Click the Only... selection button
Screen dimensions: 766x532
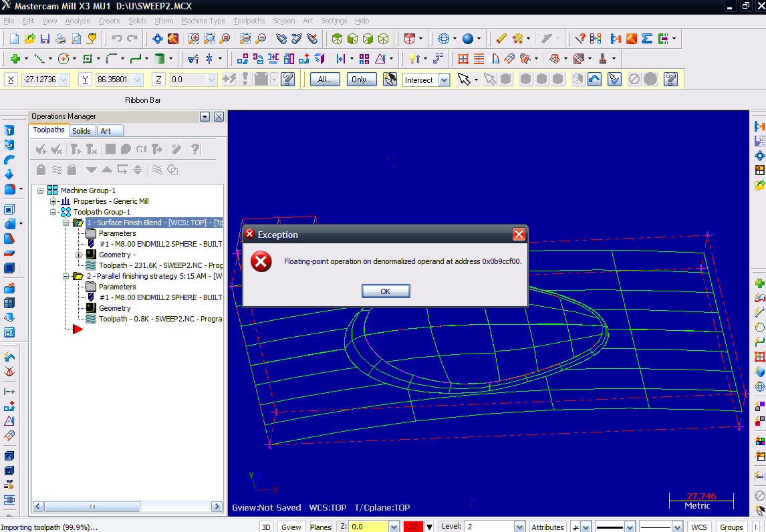pyautogui.click(x=362, y=79)
